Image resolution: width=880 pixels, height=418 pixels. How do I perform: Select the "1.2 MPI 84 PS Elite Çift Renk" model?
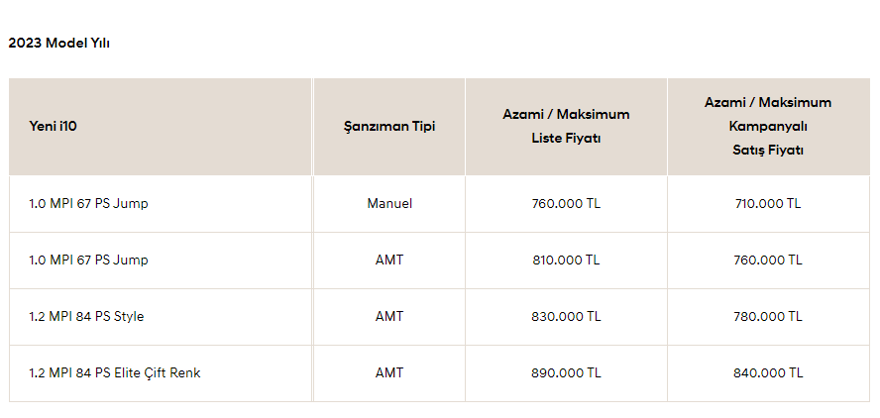pyautogui.click(x=115, y=373)
